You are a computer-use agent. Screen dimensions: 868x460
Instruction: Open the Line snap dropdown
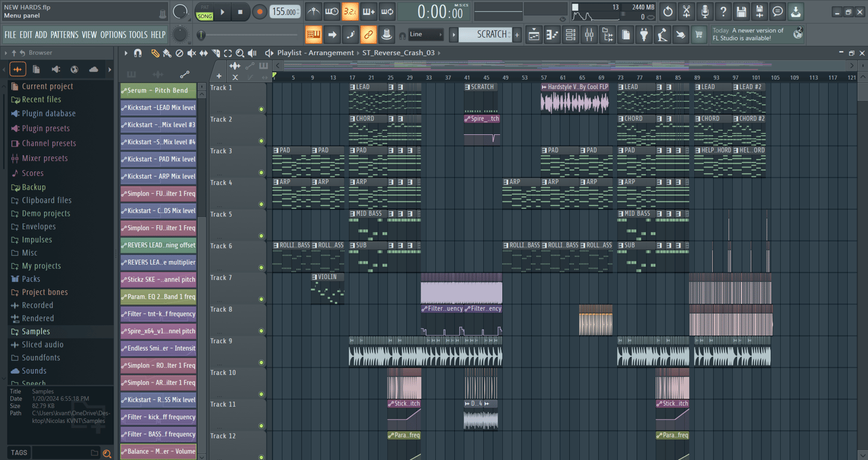426,34
